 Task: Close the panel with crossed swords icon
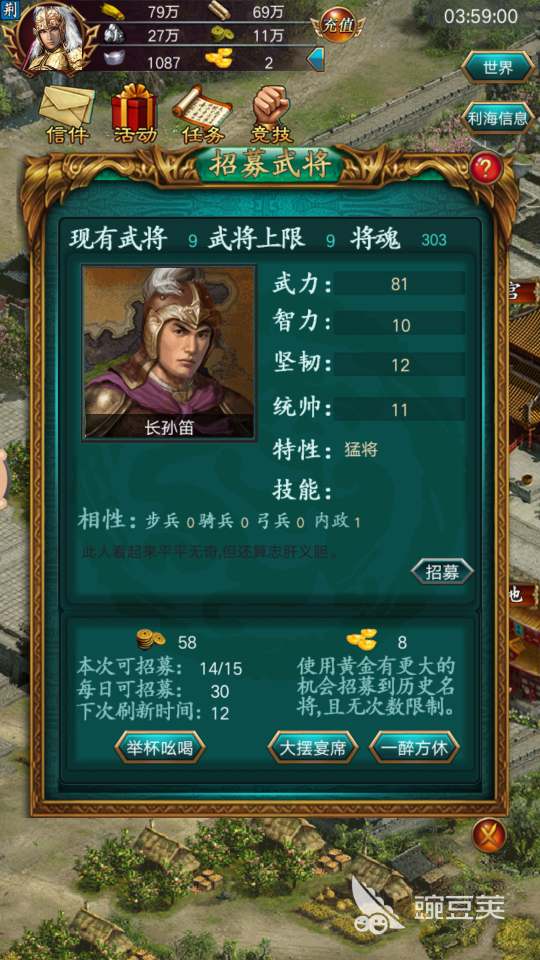489,836
